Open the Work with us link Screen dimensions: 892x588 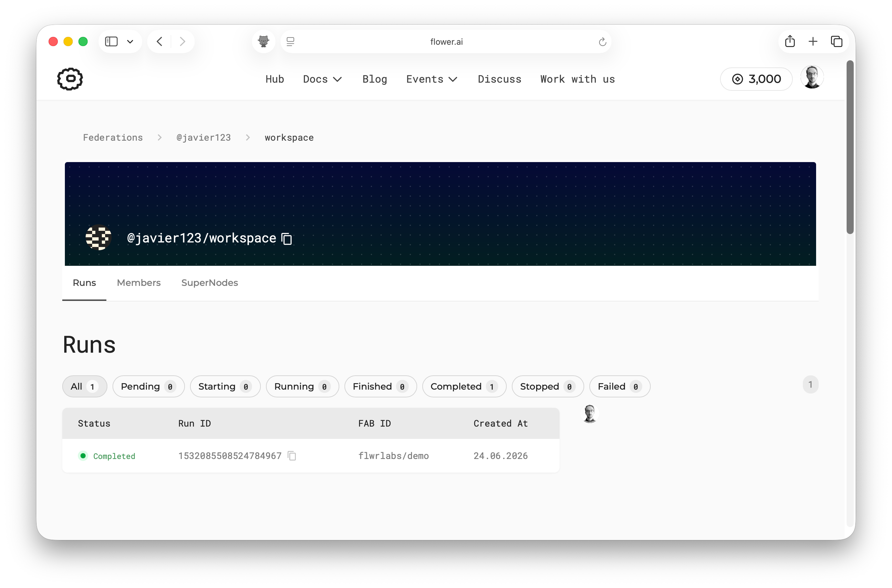pyautogui.click(x=578, y=79)
